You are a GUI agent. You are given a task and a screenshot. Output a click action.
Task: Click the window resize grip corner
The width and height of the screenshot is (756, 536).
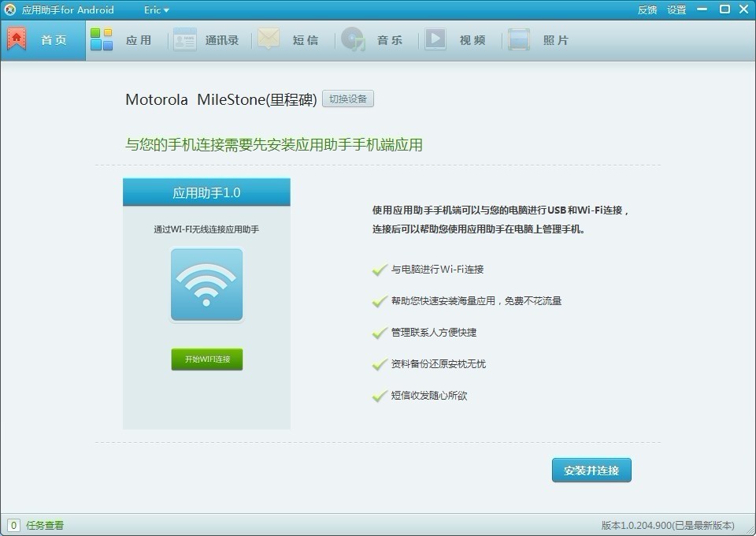749,529
